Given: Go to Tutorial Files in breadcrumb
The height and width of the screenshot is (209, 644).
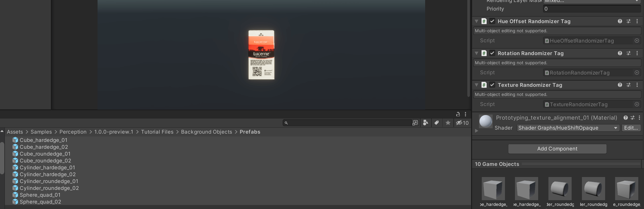Looking at the screenshot, I should tap(157, 132).
